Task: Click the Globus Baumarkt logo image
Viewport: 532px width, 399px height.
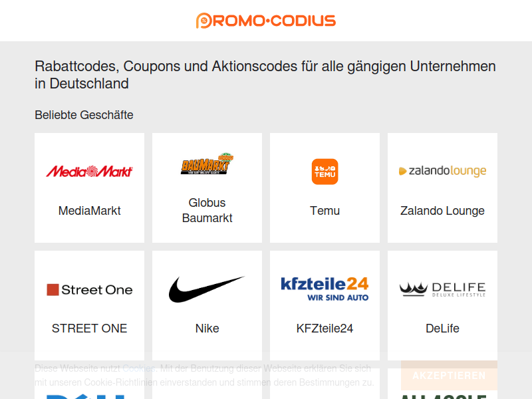Action: point(207,164)
